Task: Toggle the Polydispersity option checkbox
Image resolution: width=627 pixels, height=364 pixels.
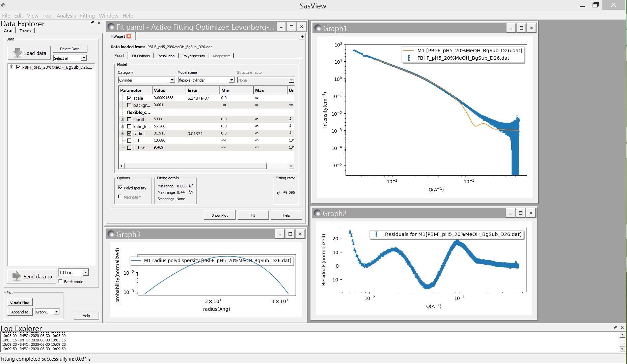Action: click(x=120, y=188)
